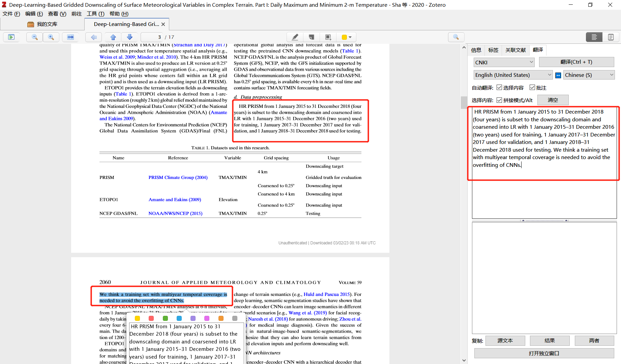Show the item pane view
The image size is (621, 364).
click(594, 37)
